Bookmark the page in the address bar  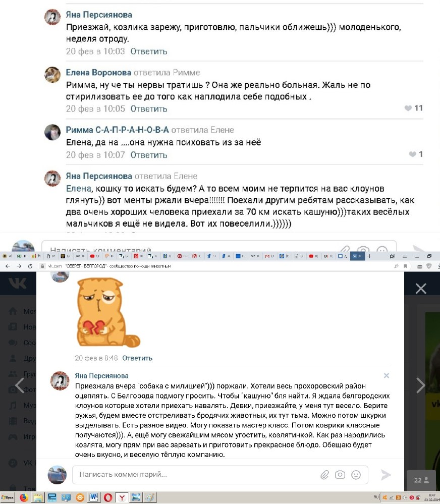[x=405, y=266]
